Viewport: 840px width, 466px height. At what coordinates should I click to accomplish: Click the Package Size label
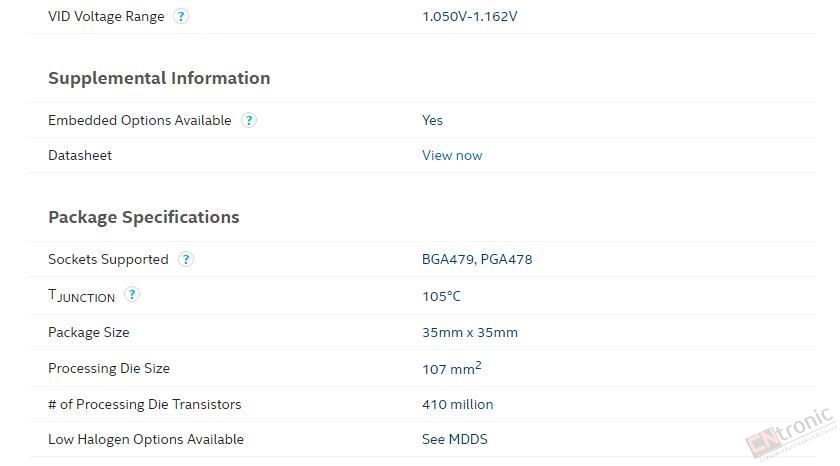click(89, 333)
